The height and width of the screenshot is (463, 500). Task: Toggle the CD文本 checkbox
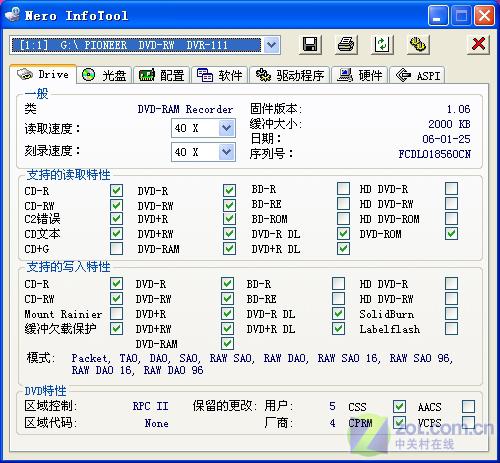point(116,234)
